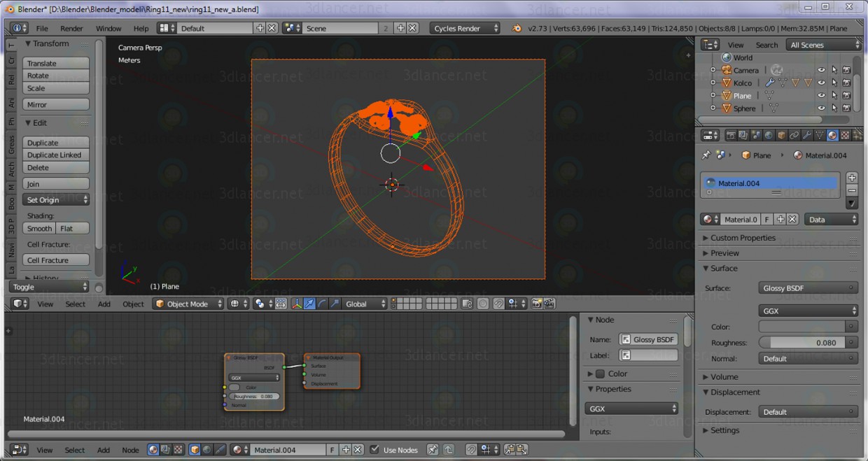Open the Constraints chain-link properties tab
Viewport: 868px width, 461px height.
pyautogui.click(x=794, y=135)
